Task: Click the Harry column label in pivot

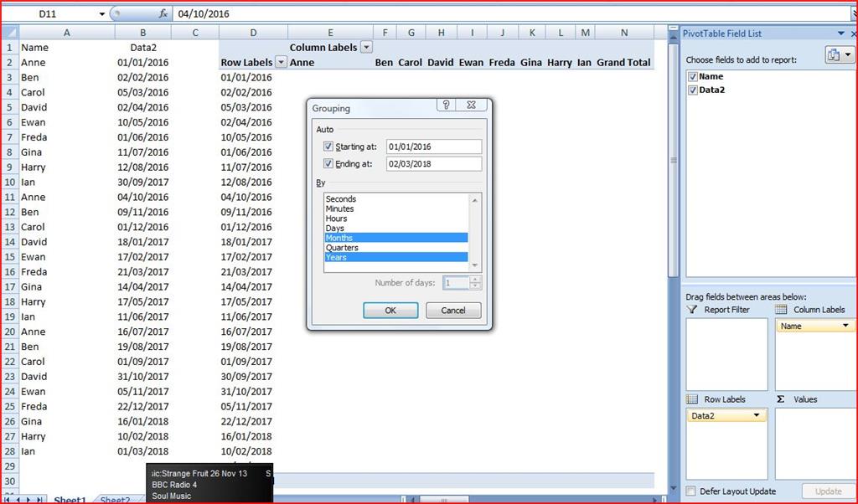Action: tap(559, 62)
